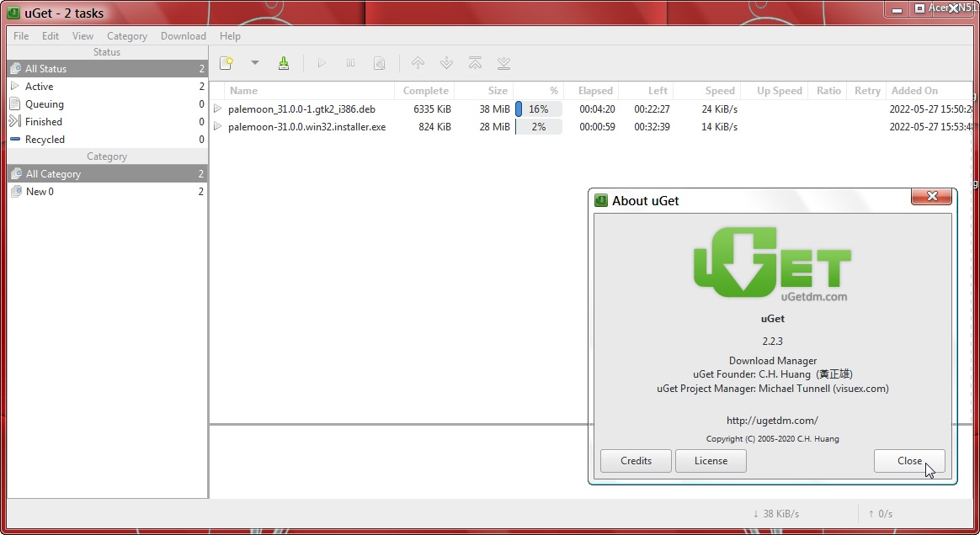
Task: Click the Save all settings toolbar icon
Action: (284, 63)
